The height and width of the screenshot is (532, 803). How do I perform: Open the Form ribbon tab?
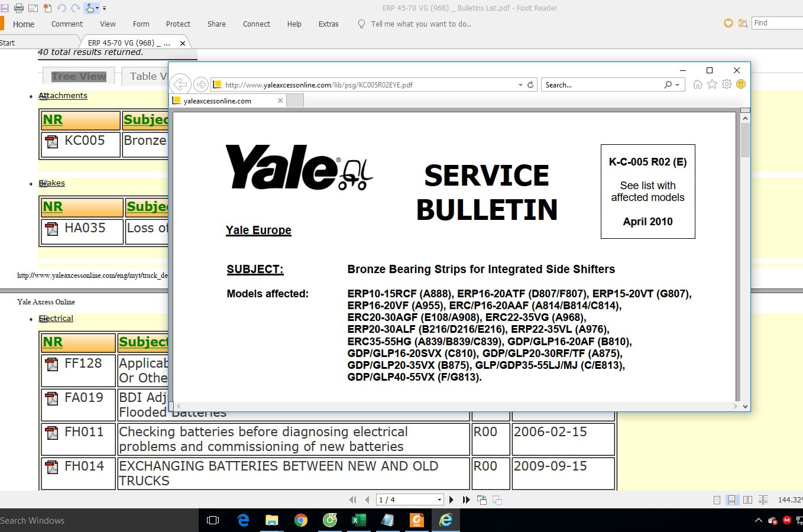click(x=141, y=24)
